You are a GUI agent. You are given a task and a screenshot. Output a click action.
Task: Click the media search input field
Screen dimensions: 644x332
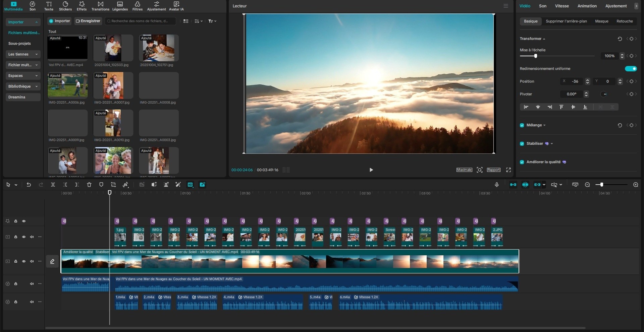pos(141,21)
